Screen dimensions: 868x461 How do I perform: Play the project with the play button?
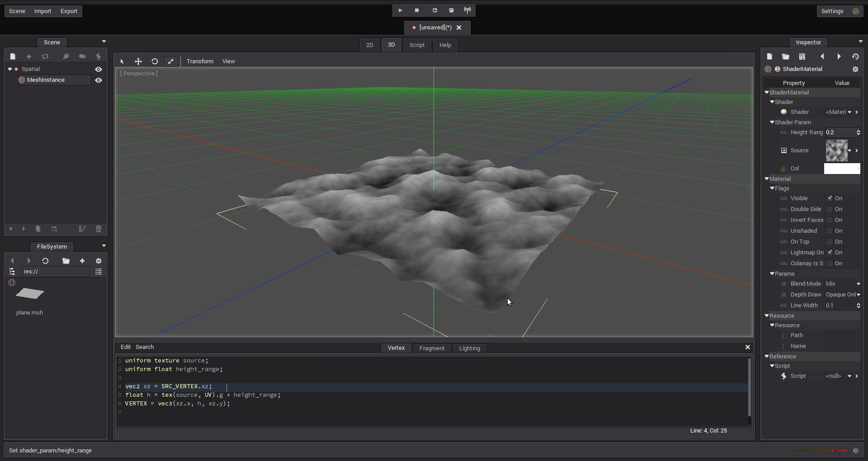(x=400, y=10)
